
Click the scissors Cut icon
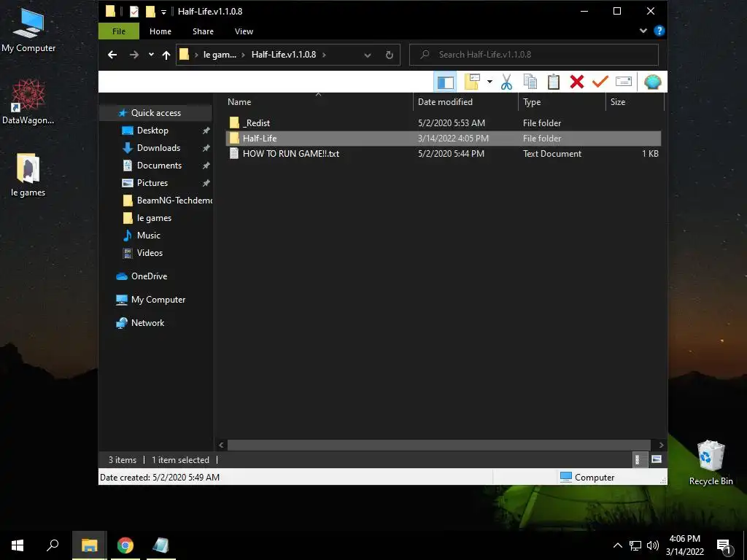tap(506, 82)
